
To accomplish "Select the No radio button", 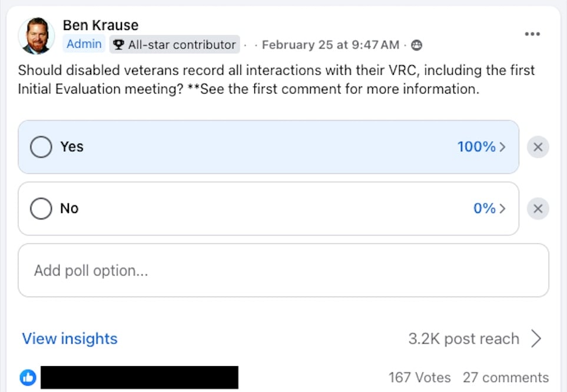I will pyautogui.click(x=41, y=208).
